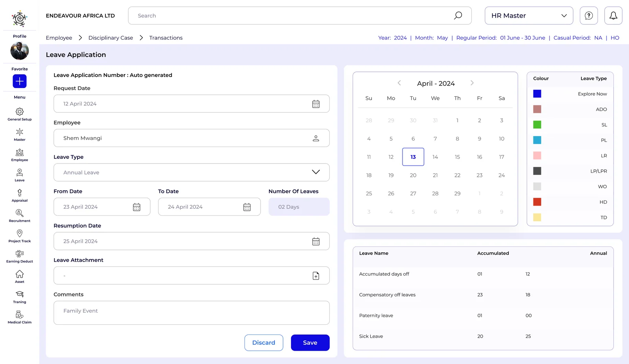Click the Sick Leave row

tap(483, 336)
